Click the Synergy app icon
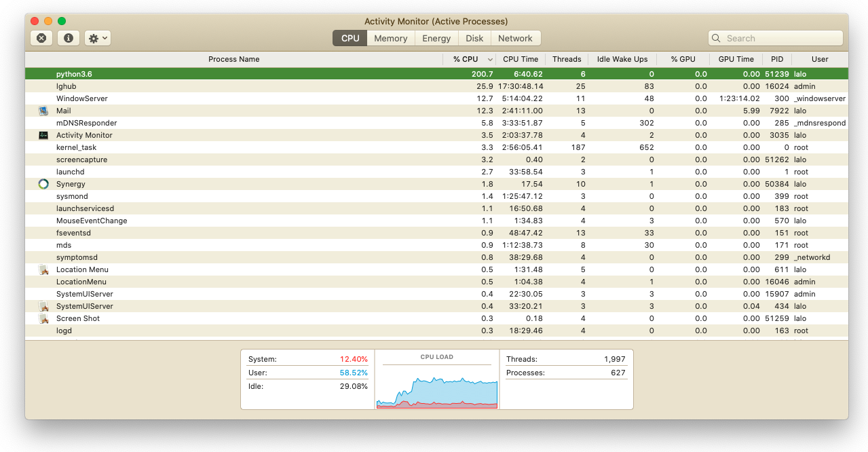 43,184
